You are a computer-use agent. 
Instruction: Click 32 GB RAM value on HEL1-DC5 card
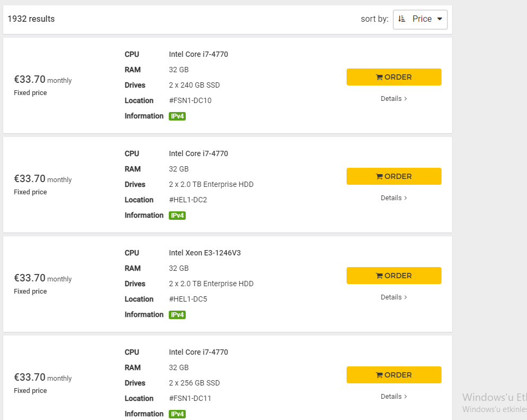pyautogui.click(x=179, y=268)
